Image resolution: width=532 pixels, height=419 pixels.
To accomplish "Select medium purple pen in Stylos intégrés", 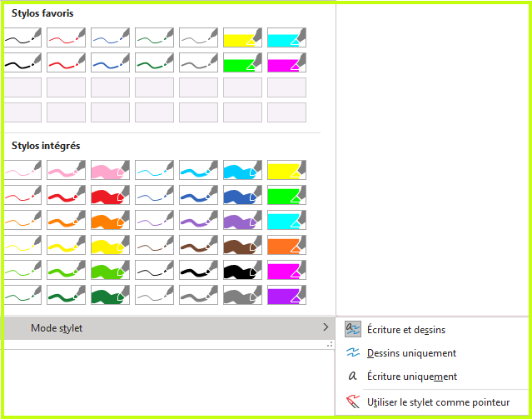I will click(198, 220).
